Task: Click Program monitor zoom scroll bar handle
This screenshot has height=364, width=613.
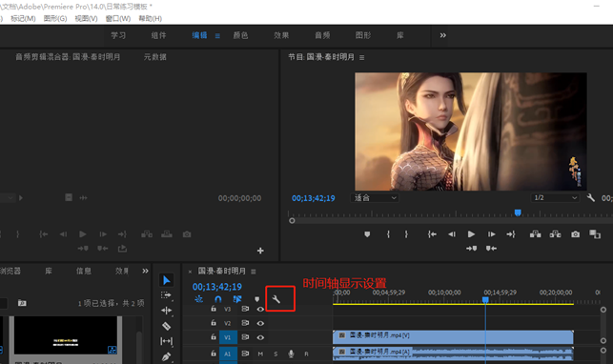Action: pos(292,221)
